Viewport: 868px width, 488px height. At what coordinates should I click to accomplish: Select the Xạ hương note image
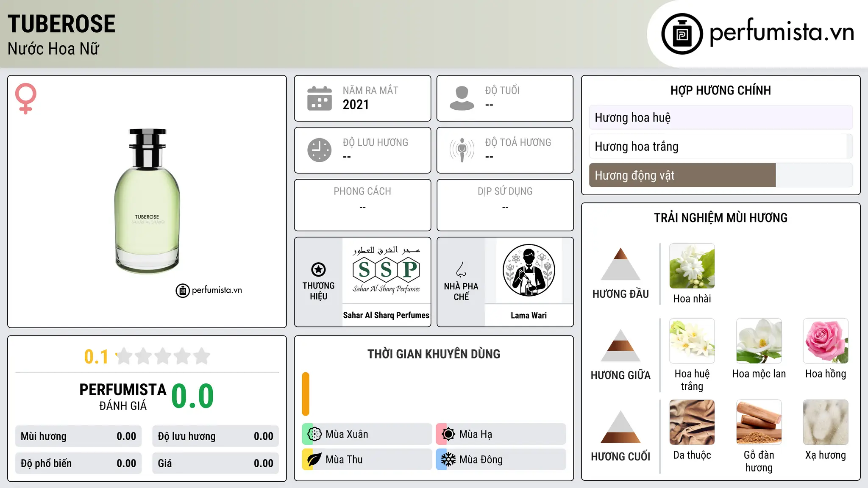pos(826,422)
